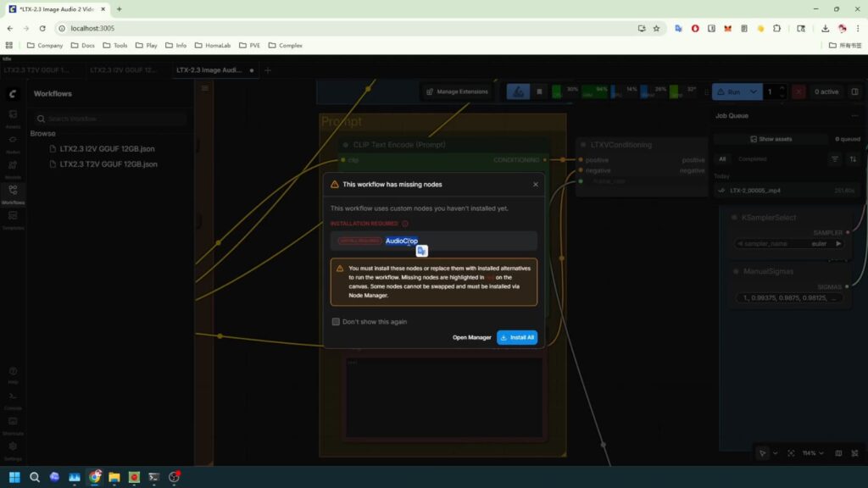Open LTX2.3 T2V GGUF 12GB.json workflow
Screen dimensions: 868x488
click(x=108, y=164)
